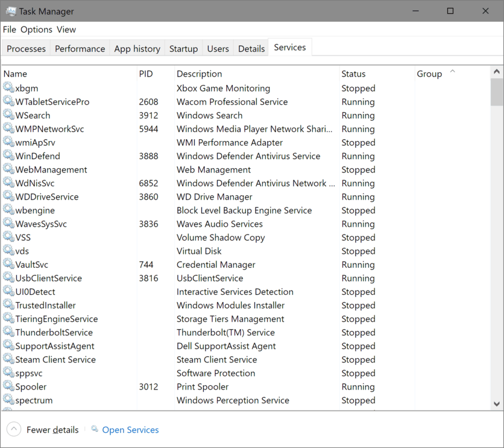504x448 pixels.
Task: Open the App history tab
Action: pyautogui.click(x=137, y=48)
